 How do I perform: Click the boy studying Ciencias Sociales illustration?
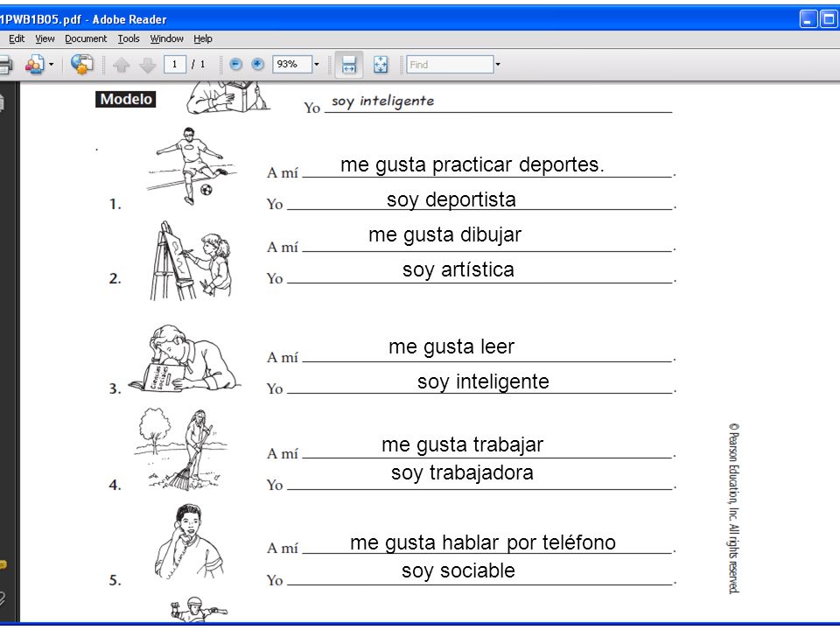click(185, 358)
